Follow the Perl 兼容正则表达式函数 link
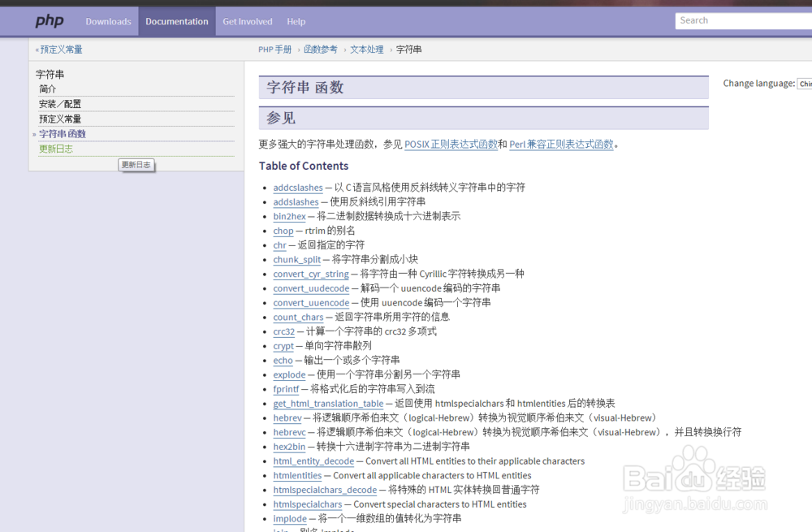 click(561, 145)
